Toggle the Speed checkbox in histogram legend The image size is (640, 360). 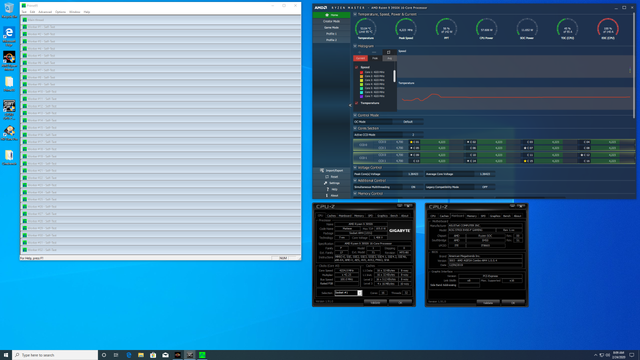357,67
